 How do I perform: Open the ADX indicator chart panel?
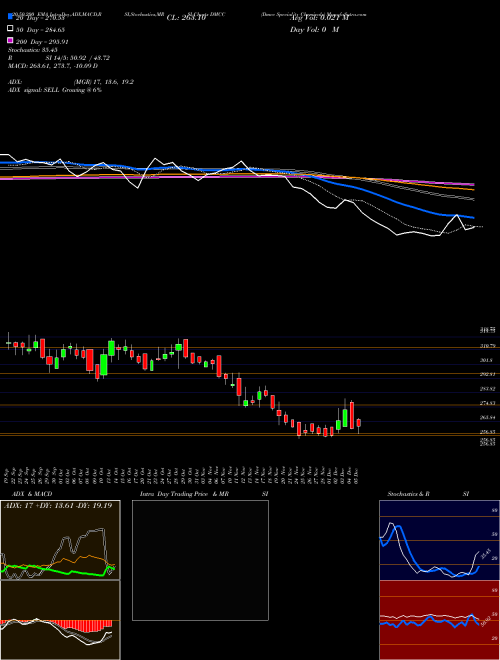pos(60,540)
